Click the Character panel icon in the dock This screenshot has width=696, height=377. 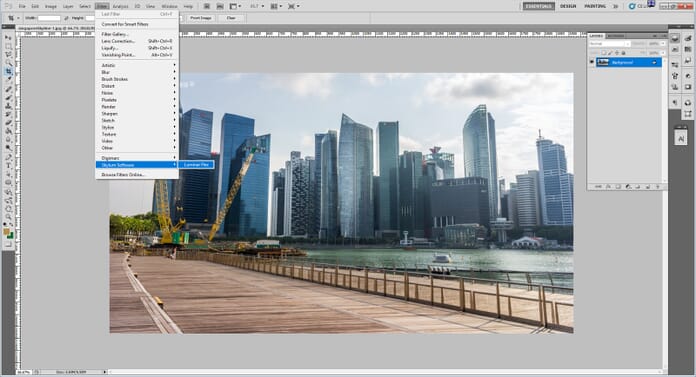[x=681, y=139]
